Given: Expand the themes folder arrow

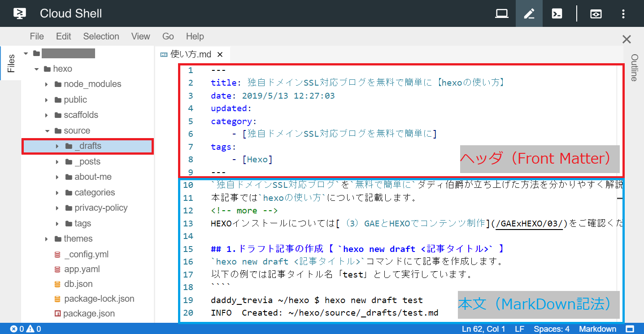Looking at the screenshot, I should click(x=47, y=239).
